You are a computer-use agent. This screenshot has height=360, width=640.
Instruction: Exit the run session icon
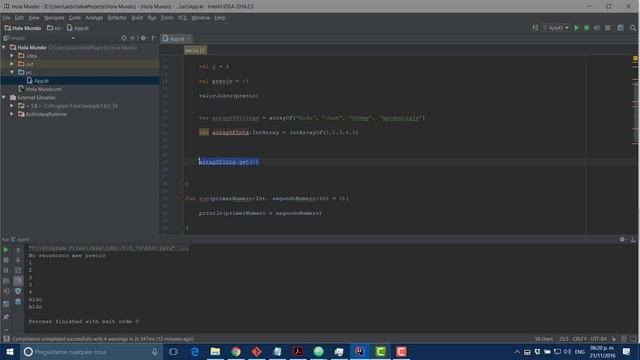[x=6, y=291]
